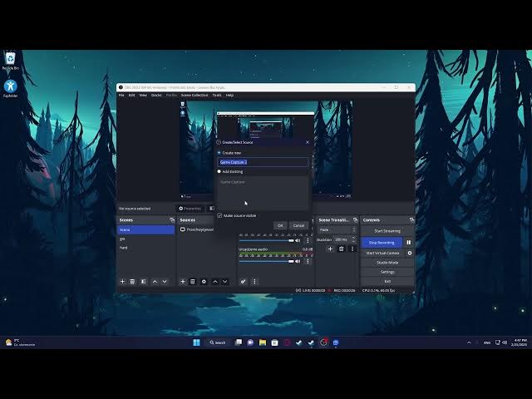This screenshot has height=399, width=532.
Task: Move scene down with the Scenes down arrow
Action: tap(165, 282)
